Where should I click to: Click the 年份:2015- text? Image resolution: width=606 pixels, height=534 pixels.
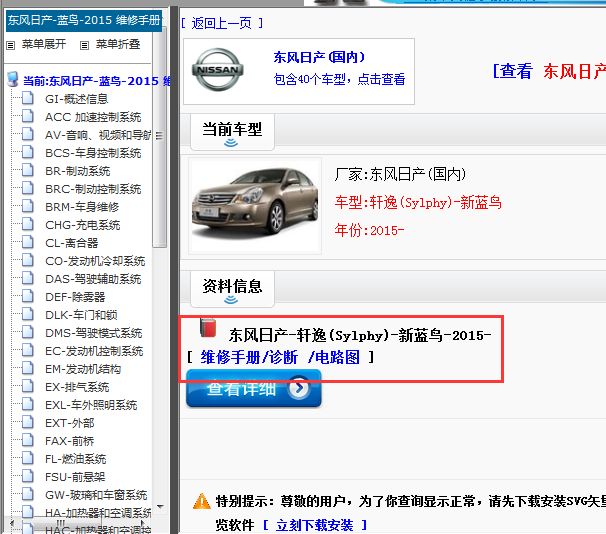[369, 230]
